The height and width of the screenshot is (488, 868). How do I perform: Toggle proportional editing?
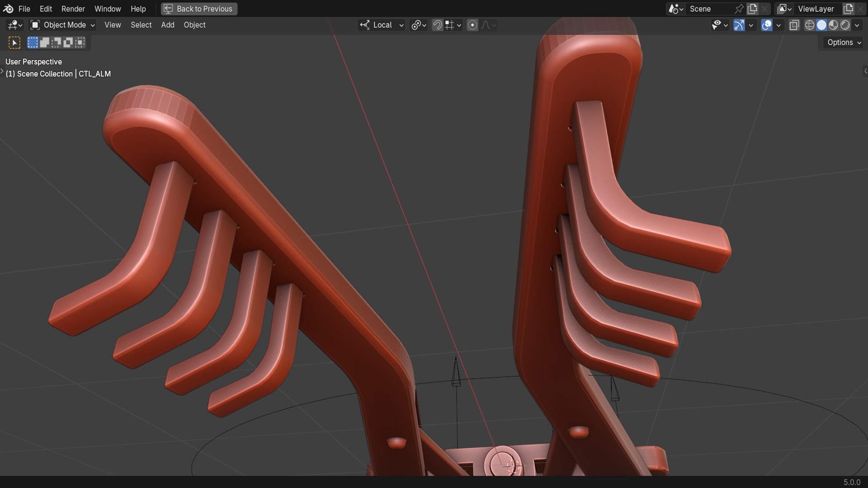(x=472, y=25)
